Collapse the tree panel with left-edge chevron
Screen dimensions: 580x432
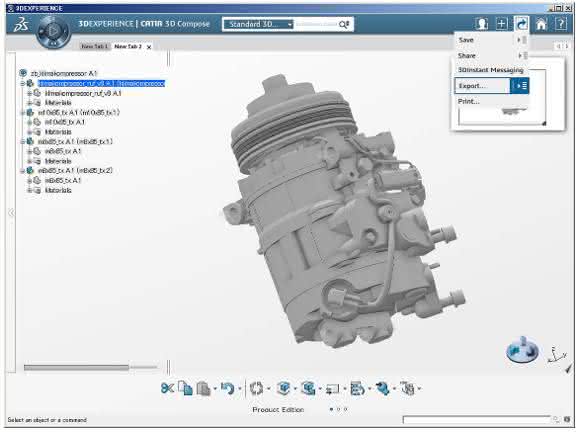tap(11, 212)
